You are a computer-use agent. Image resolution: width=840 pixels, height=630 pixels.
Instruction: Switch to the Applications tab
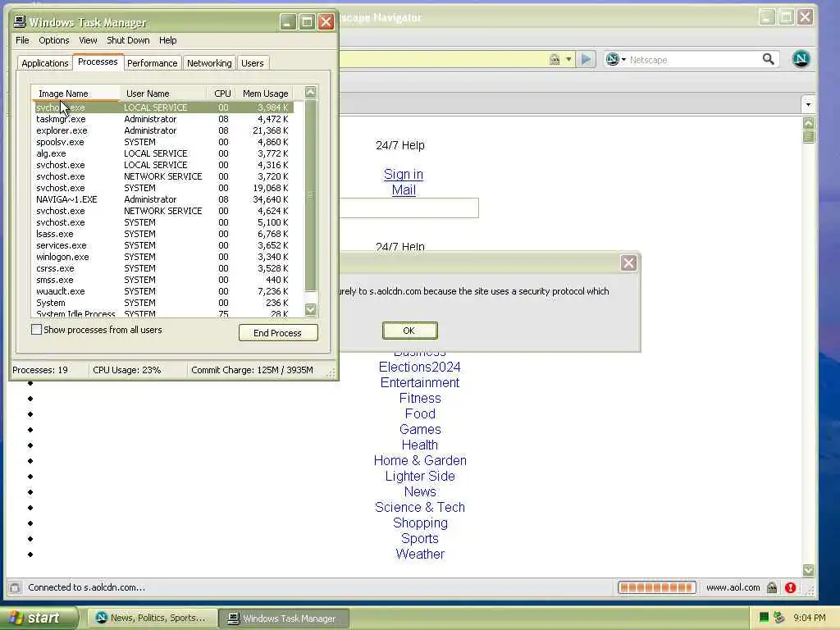coord(45,63)
